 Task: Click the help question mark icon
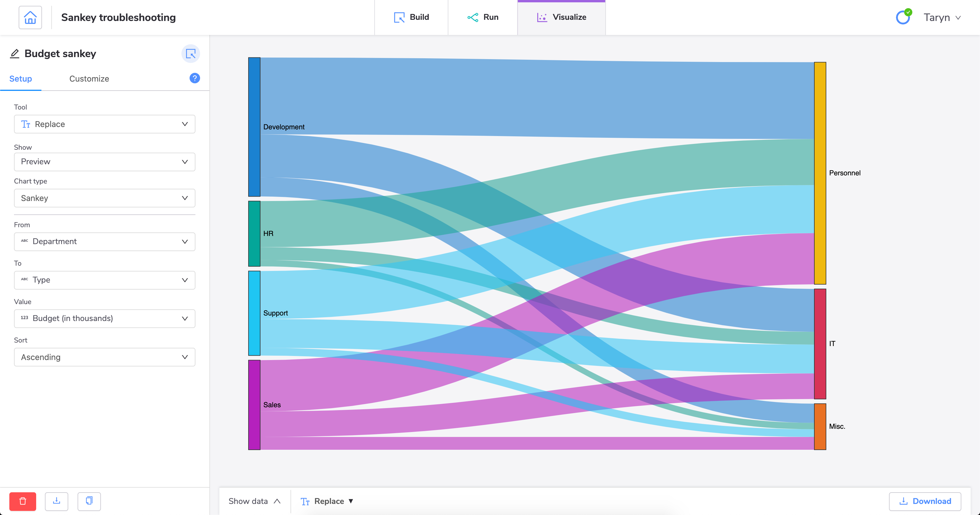195,78
